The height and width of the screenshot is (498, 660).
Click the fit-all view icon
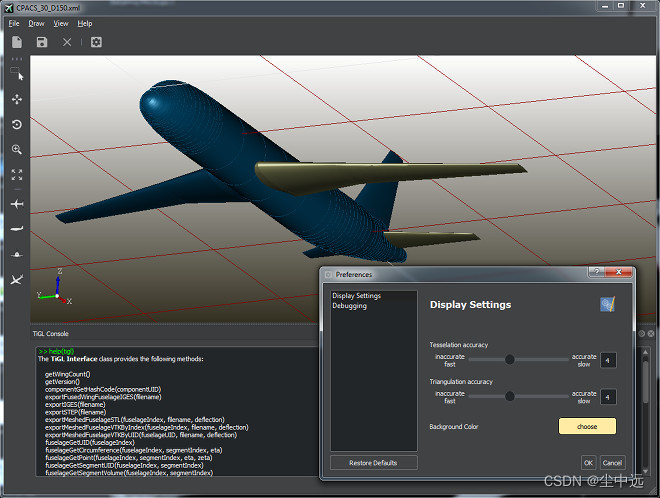tap(17, 174)
